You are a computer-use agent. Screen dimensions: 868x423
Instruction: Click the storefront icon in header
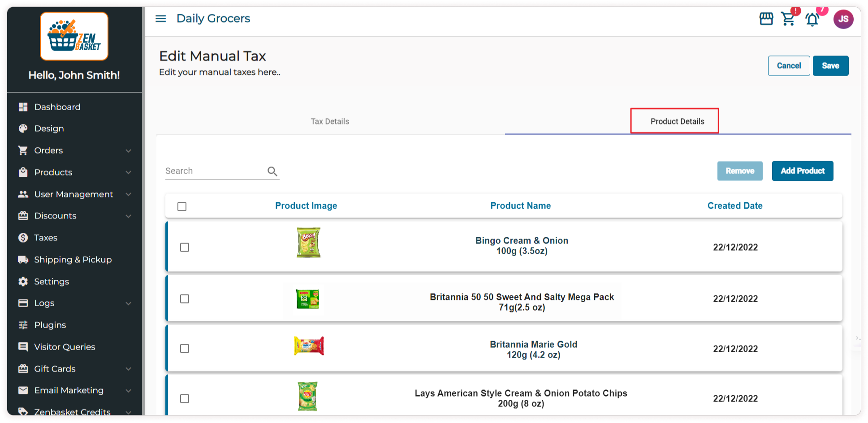point(766,19)
